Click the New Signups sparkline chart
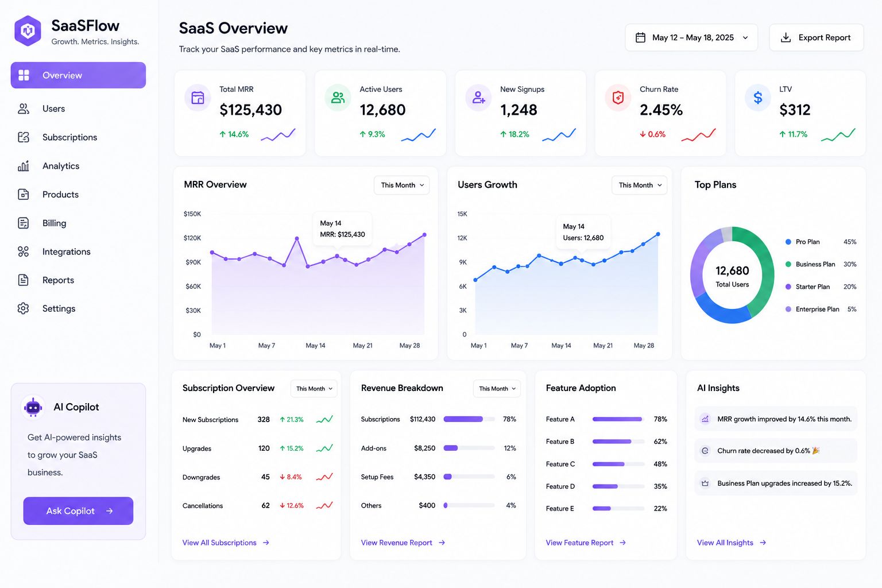This screenshot has height=588, width=882. tap(559, 135)
